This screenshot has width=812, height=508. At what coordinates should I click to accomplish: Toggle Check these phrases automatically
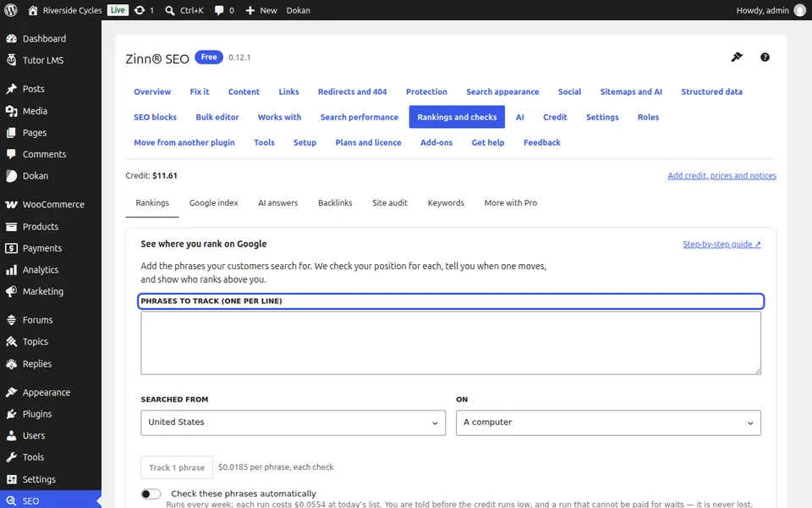pyautogui.click(x=151, y=494)
